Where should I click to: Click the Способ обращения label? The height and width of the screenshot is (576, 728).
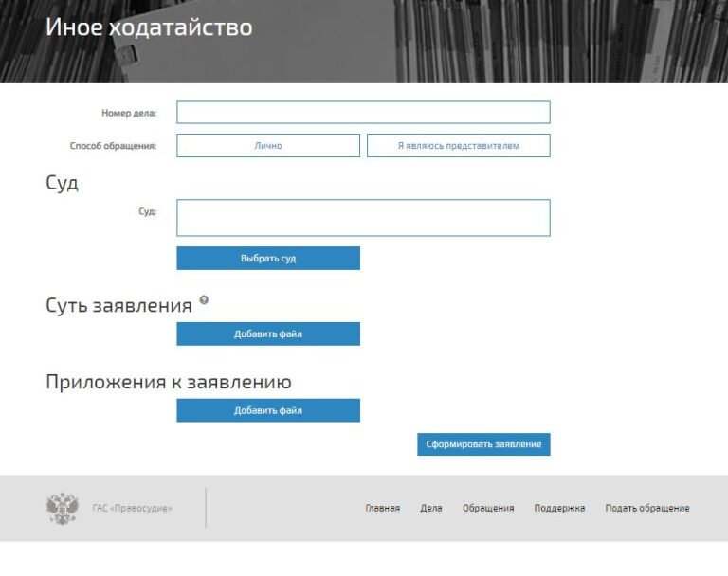(113, 146)
